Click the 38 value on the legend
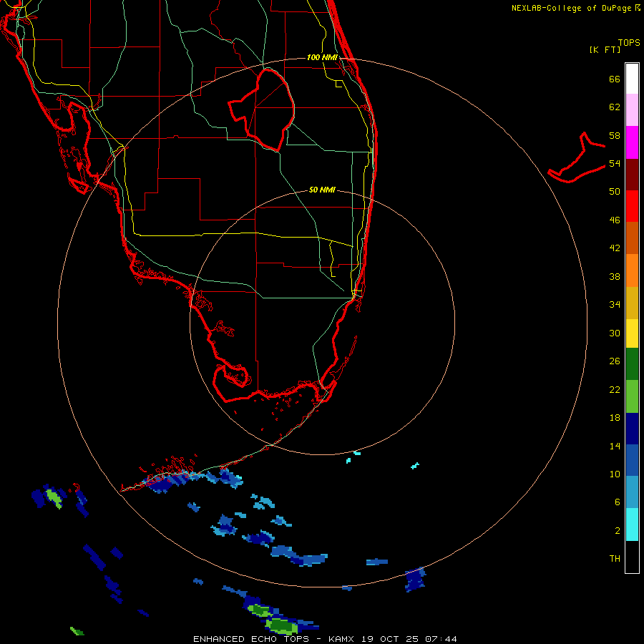This screenshot has width=644, height=644. click(615, 276)
